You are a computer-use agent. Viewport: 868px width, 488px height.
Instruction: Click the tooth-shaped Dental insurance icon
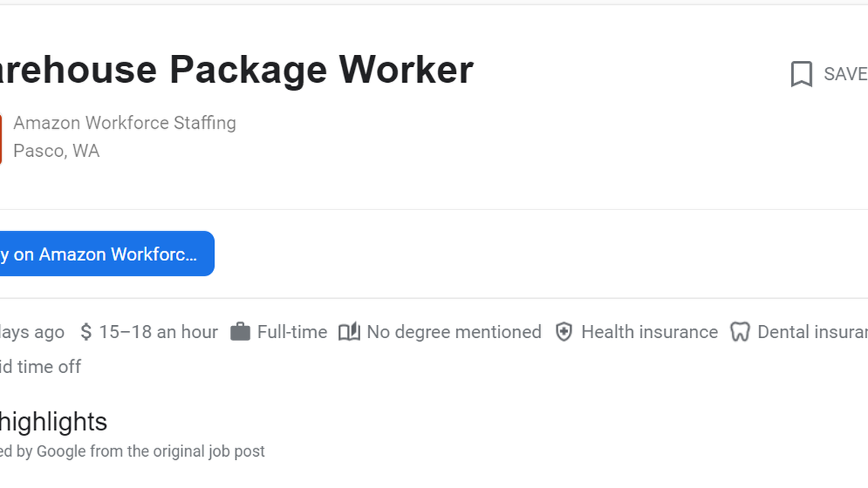tap(740, 331)
